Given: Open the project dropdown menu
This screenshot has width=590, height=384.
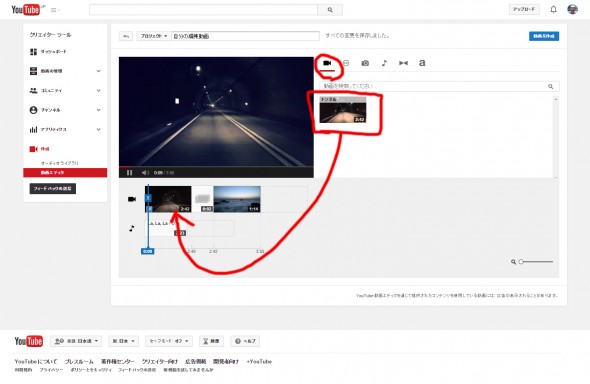Looking at the screenshot, I should [x=154, y=36].
